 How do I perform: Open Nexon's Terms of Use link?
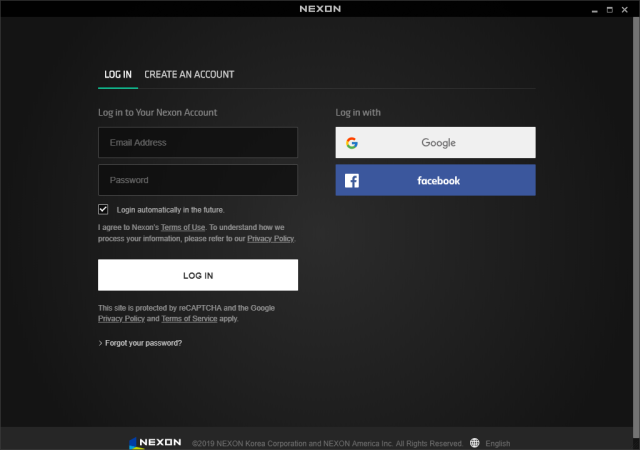point(183,228)
